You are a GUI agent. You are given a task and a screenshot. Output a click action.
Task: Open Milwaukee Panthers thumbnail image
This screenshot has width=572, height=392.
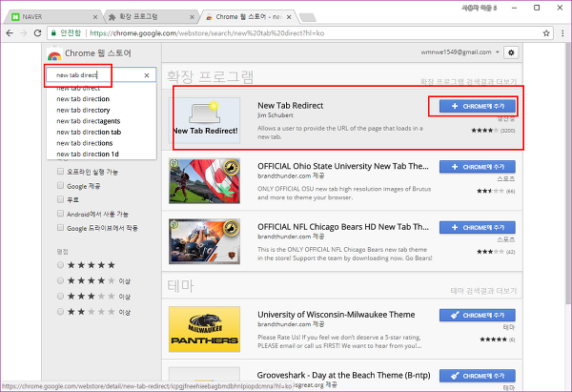[x=204, y=329]
